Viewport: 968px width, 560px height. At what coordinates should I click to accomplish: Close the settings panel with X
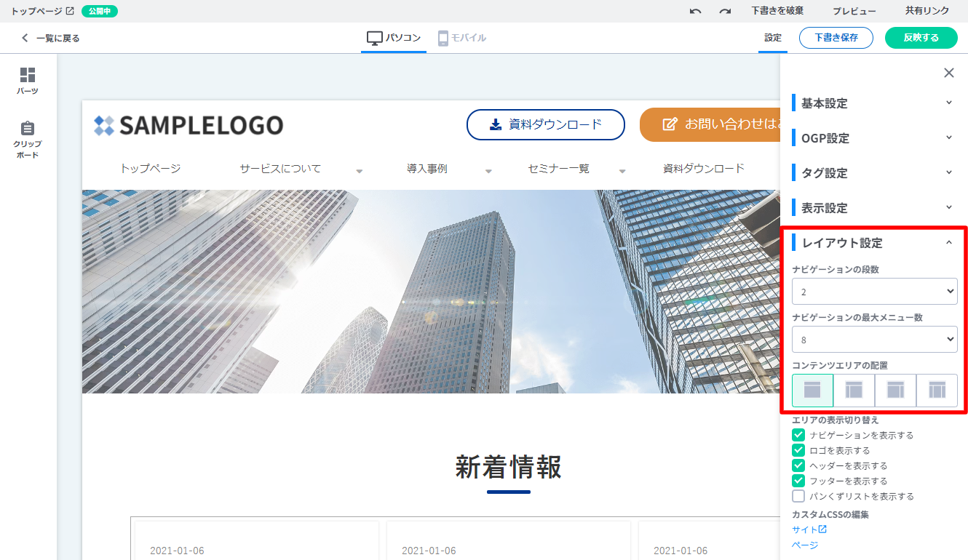pyautogui.click(x=948, y=73)
